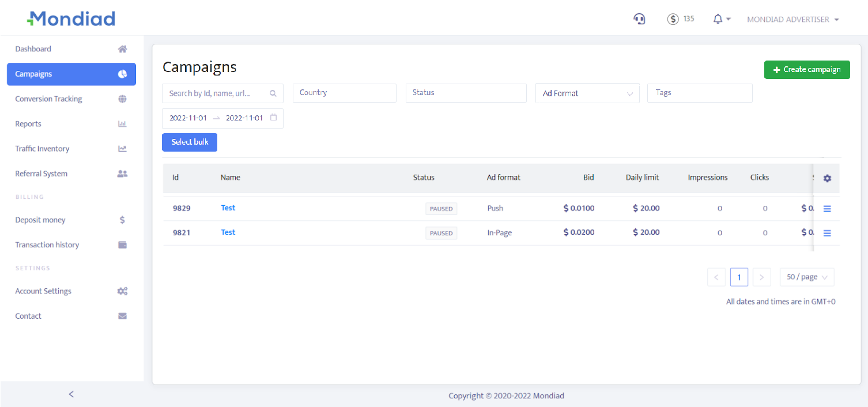This screenshot has width=868, height=407.
Task: Open Conversion Tracking in the sidebar
Action: pyautogui.click(x=48, y=99)
